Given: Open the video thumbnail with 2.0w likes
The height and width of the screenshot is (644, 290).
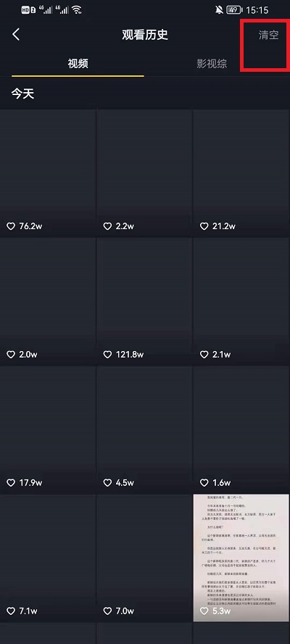Looking at the screenshot, I should coord(48,302).
